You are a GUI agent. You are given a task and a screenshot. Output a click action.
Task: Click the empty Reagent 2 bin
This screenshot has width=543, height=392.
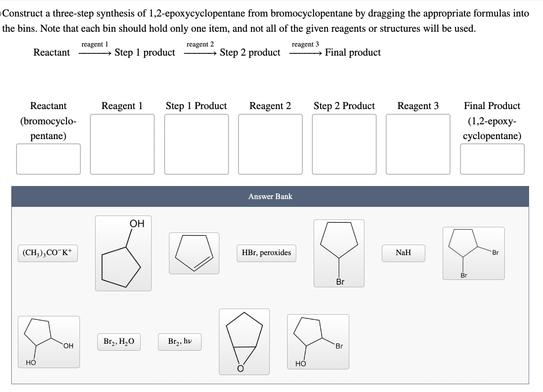tap(270, 144)
